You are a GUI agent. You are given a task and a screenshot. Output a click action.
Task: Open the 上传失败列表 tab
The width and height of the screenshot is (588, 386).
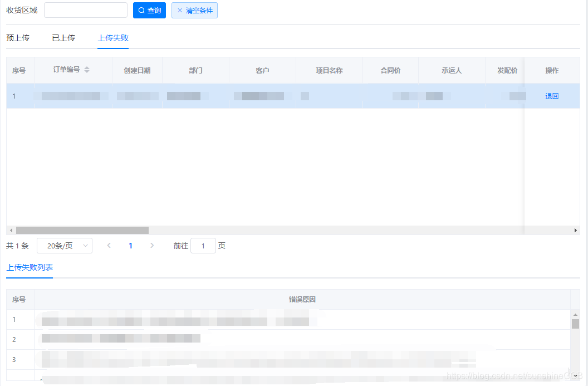(x=30, y=267)
